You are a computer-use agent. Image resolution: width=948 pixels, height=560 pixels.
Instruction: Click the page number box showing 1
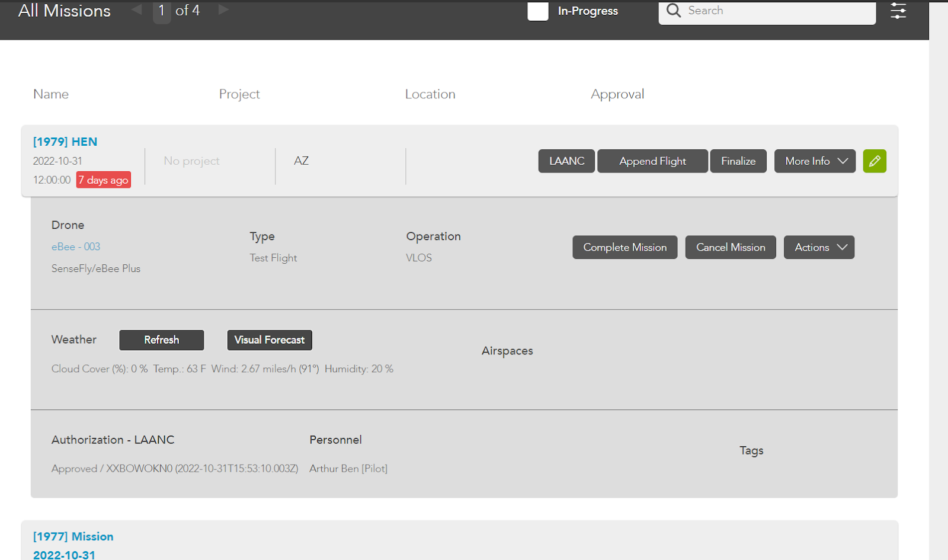(162, 11)
